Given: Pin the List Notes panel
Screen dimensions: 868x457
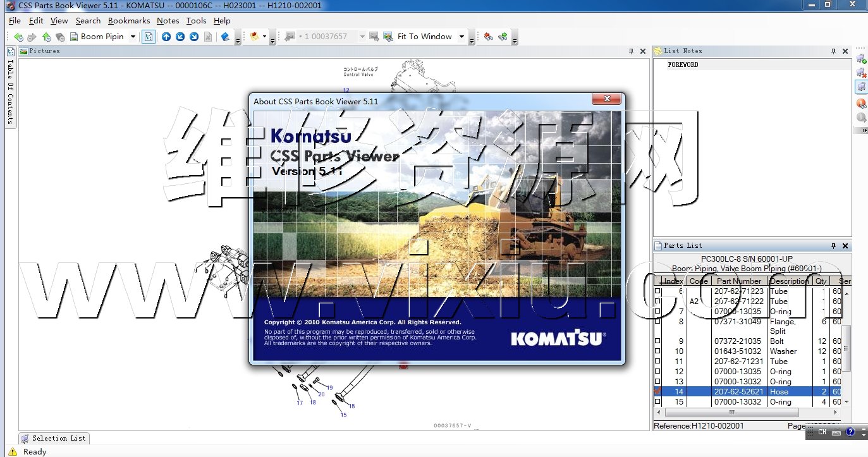Looking at the screenshot, I should click(x=834, y=51).
